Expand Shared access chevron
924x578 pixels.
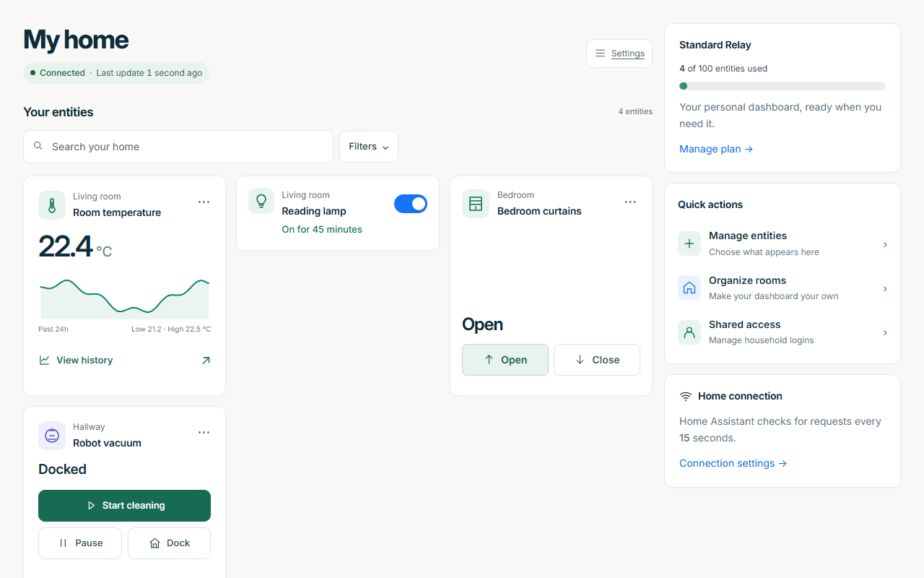[885, 332]
